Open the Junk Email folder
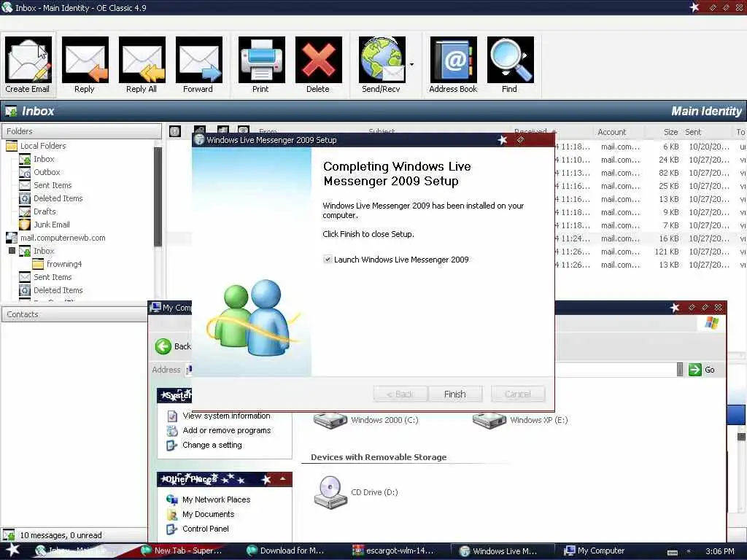747x560 pixels. [52, 225]
